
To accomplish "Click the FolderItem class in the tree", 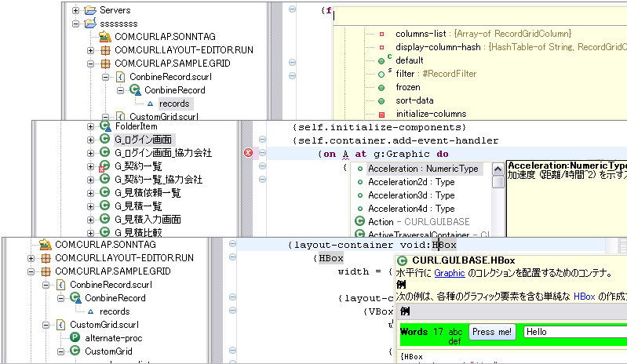I will click(x=136, y=126).
